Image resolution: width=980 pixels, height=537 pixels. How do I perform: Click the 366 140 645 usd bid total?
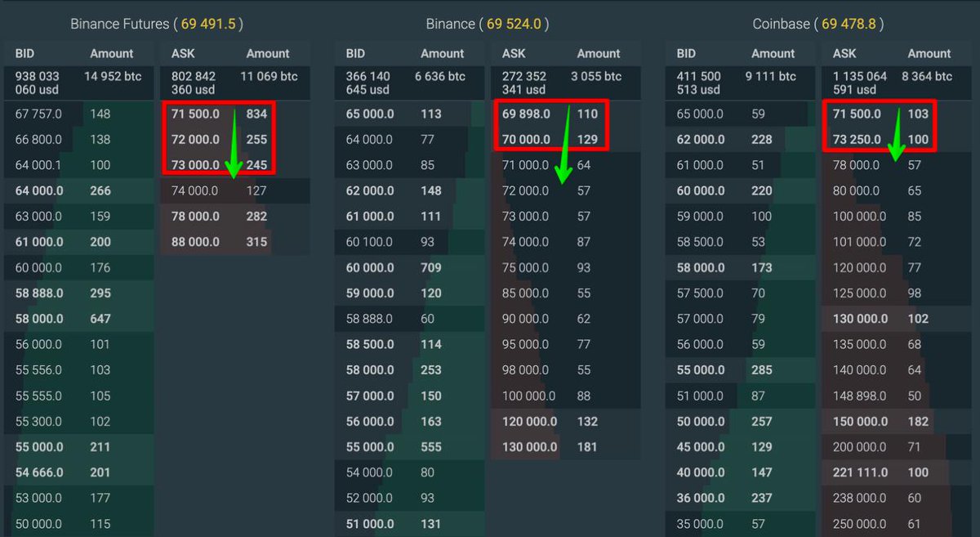click(368, 83)
